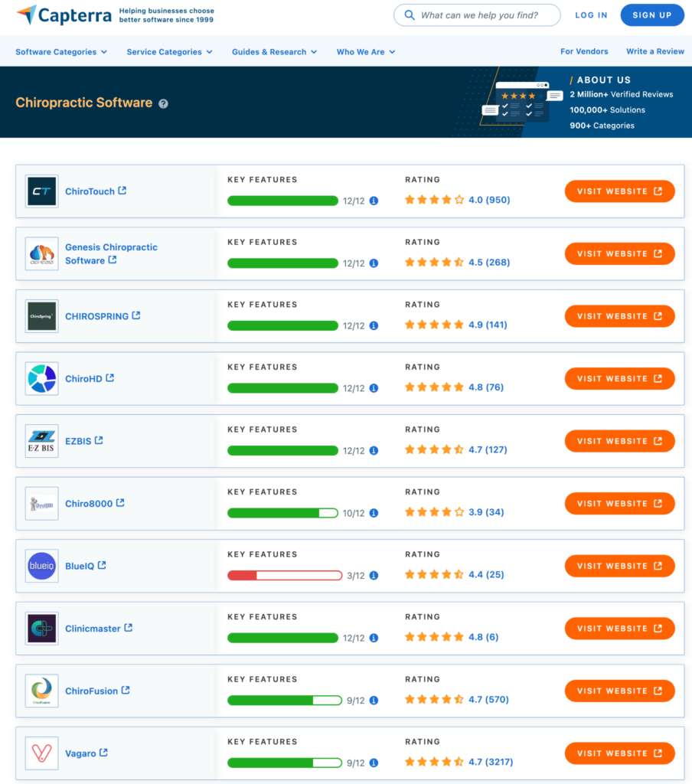Image resolution: width=692 pixels, height=784 pixels.
Task: Visit the Chiro8000 website
Action: click(619, 504)
